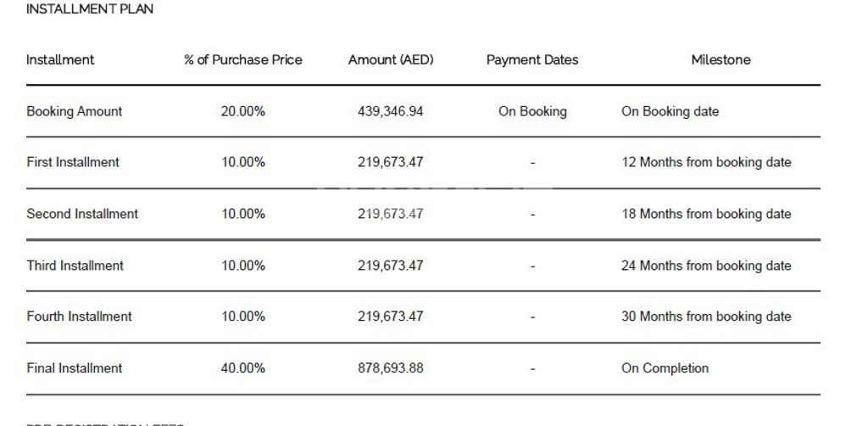Select the Final Installment row label
This screenshot has width=868, height=426.
[x=75, y=368]
